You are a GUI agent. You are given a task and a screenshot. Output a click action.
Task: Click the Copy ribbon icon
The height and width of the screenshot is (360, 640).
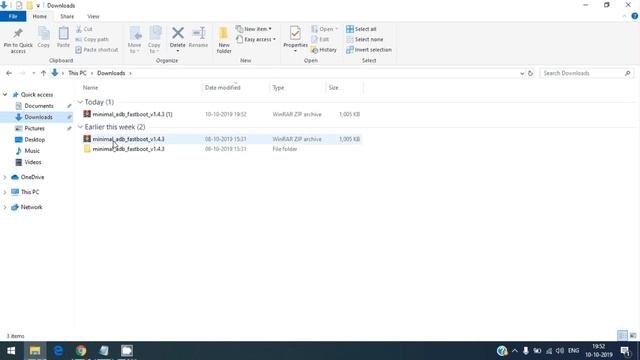click(44, 33)
